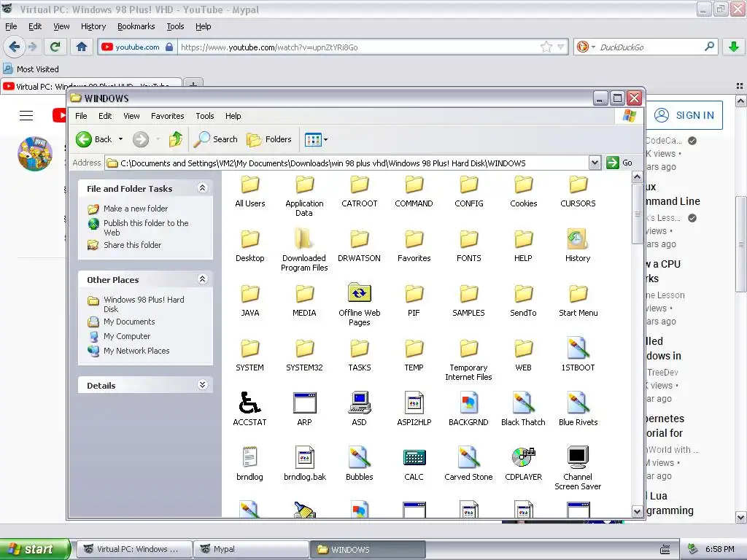Select the Blue Rivets bitmap icon
747x560 pixels.
pos(578,403)
